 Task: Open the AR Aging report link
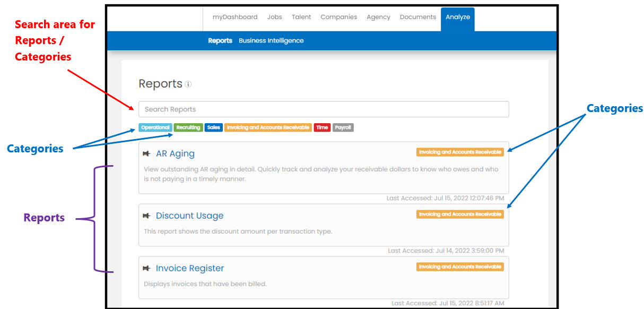[175, 154]
